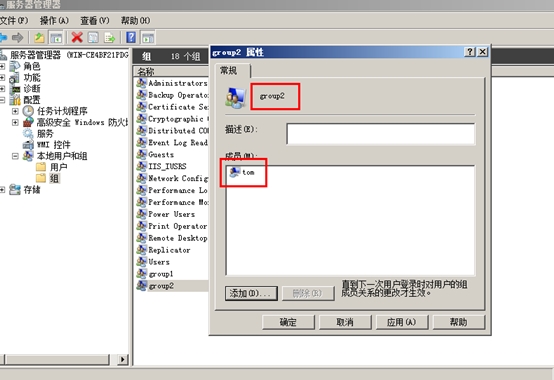
Task: Toggle the show/hide console tree icon
Action: click(x=56, y=37)
